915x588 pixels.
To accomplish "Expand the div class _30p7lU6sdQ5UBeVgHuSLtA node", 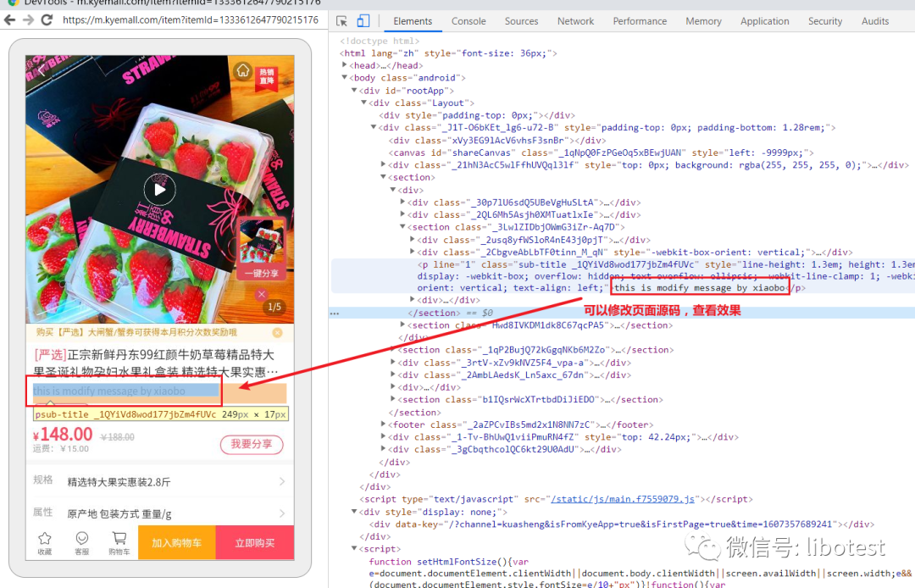I will pos(402,202).
